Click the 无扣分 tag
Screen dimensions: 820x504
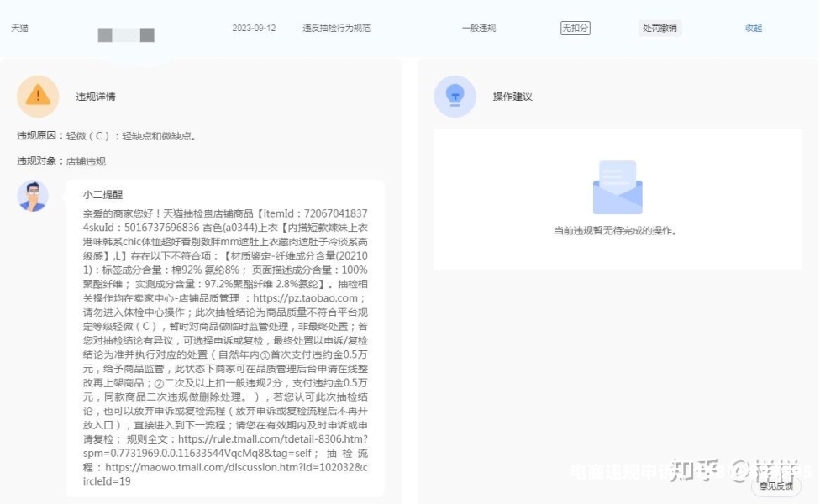576,29
